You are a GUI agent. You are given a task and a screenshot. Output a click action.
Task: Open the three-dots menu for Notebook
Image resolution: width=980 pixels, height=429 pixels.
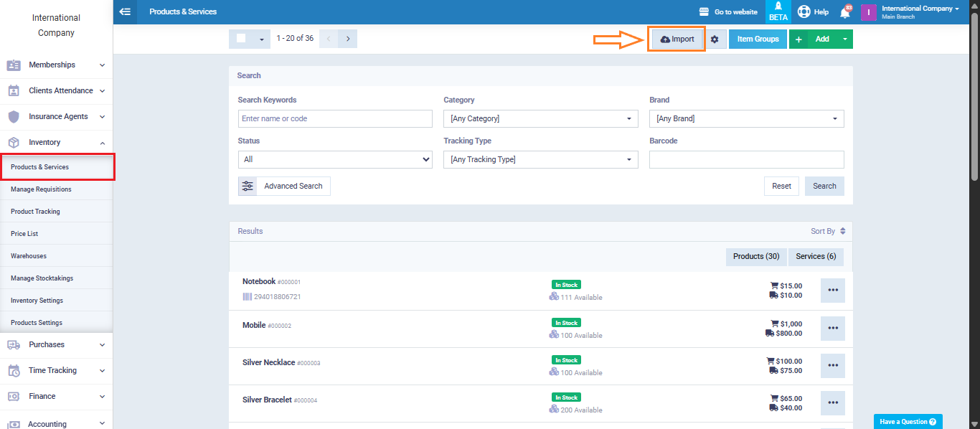(x=832, y=290)
